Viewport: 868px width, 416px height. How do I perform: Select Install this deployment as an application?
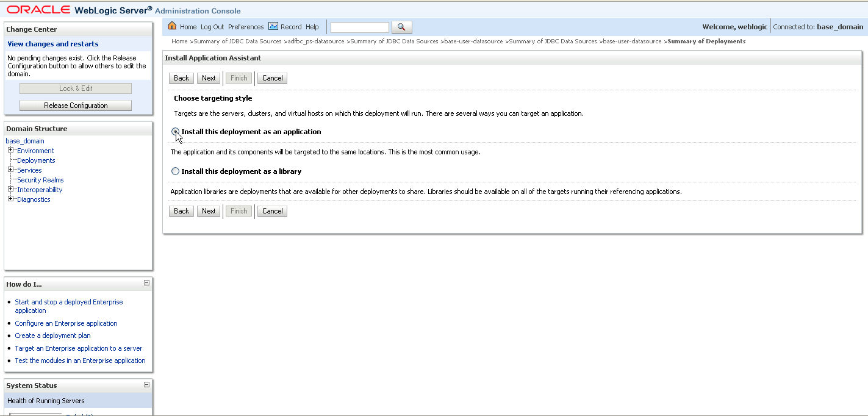[176, 132]
